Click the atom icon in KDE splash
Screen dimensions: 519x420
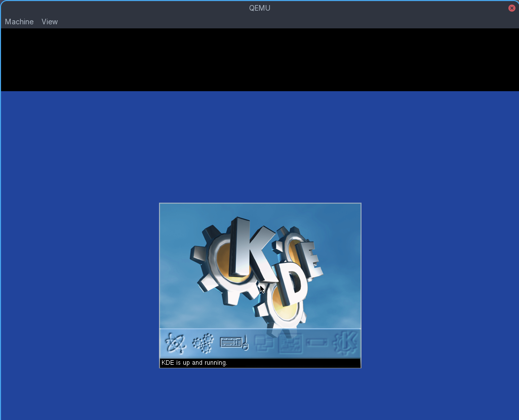click(175, 343)
